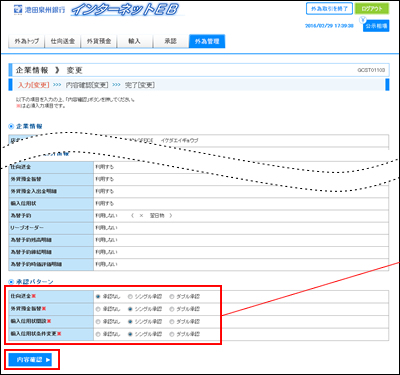Click the 池田泉州銀行 logo icon
Image resolution: width=400 pixels, height=375 pixels.
click(x=18, y=10)
